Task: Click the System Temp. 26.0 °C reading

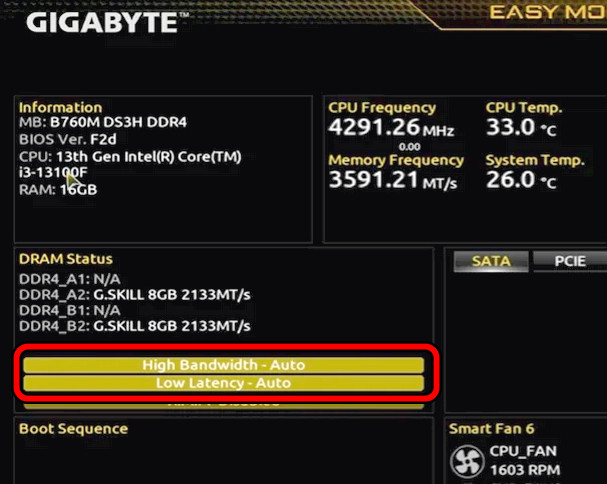Action: [522, 182]
